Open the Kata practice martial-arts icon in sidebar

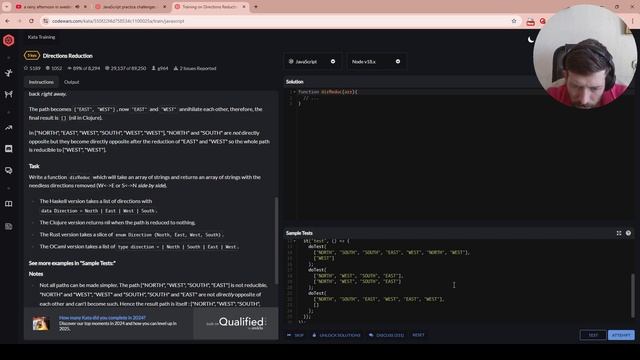9,73
